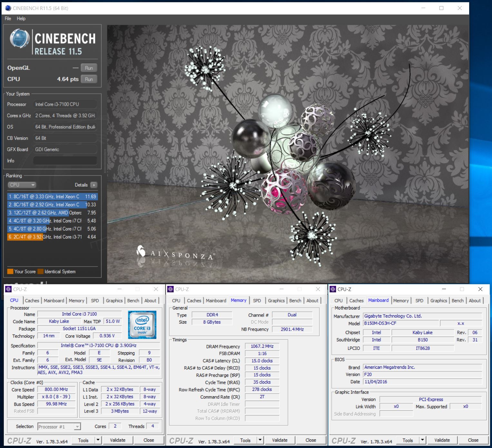Click Close button in Mainboard CPU-Z window
Viewport: 492px width, 448px height.
pos(473,440)
